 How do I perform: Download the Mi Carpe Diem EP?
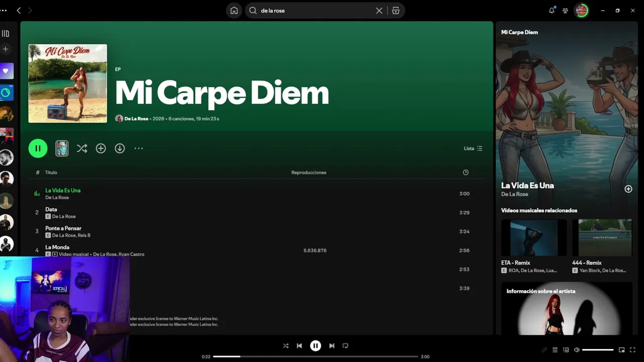click(x=120, y=148)
